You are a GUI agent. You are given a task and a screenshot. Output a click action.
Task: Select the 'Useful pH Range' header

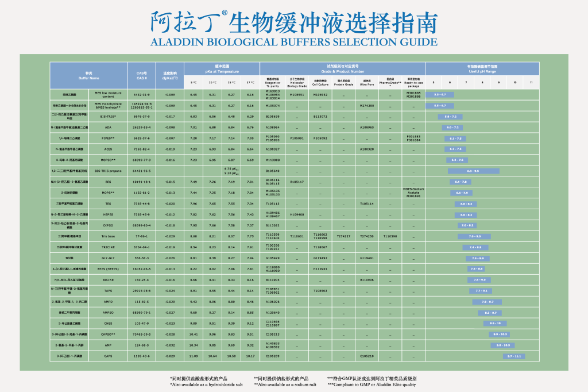[482, 71]
